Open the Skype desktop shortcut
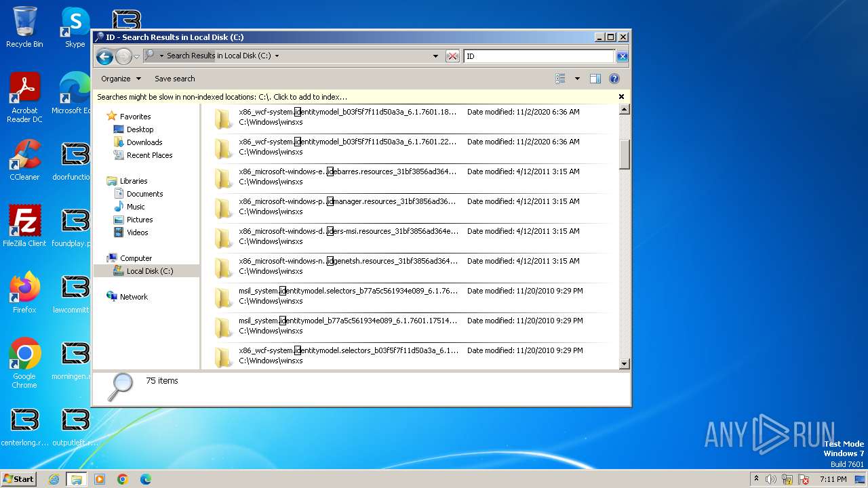 click(x=75, y=27)
